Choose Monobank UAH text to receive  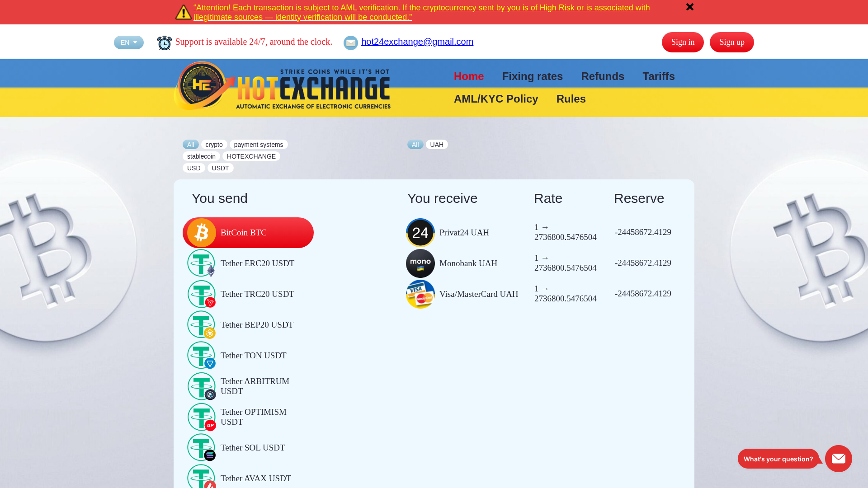point(468,263)
